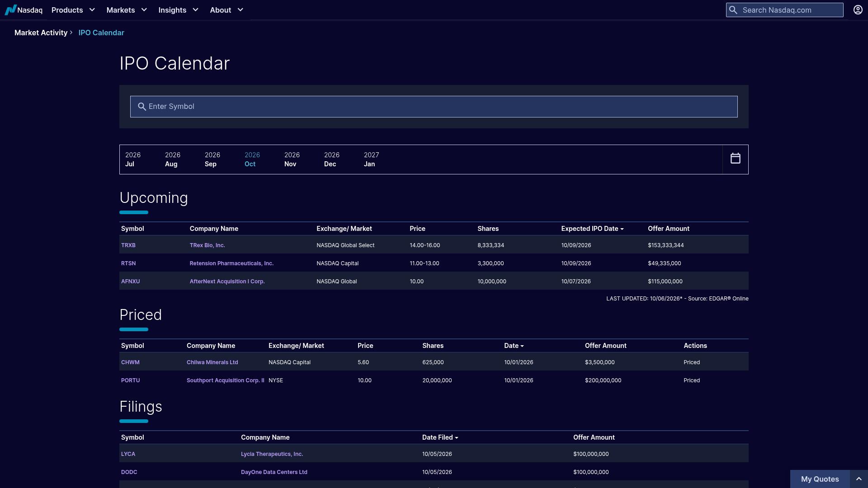
Task: Switch to the 2027 Jan month tab
Action: [x=371, y=160]
